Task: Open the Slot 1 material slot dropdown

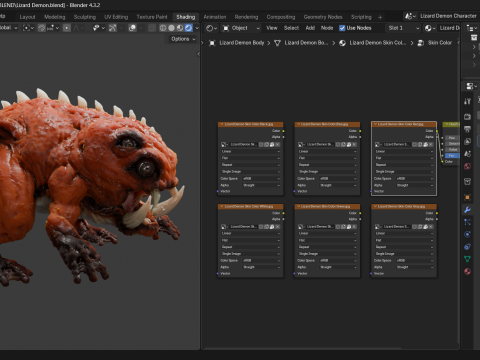Action: click(x=403, y=28)
